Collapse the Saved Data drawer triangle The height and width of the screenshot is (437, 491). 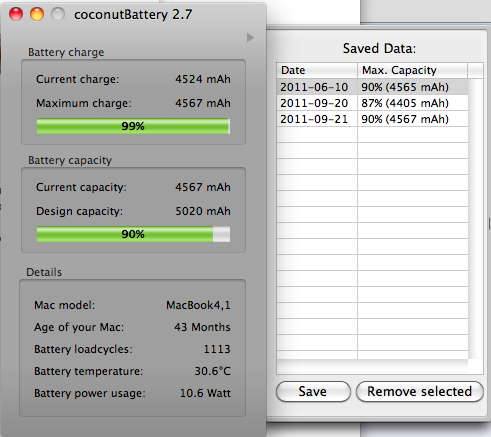[x=250, y=38]
